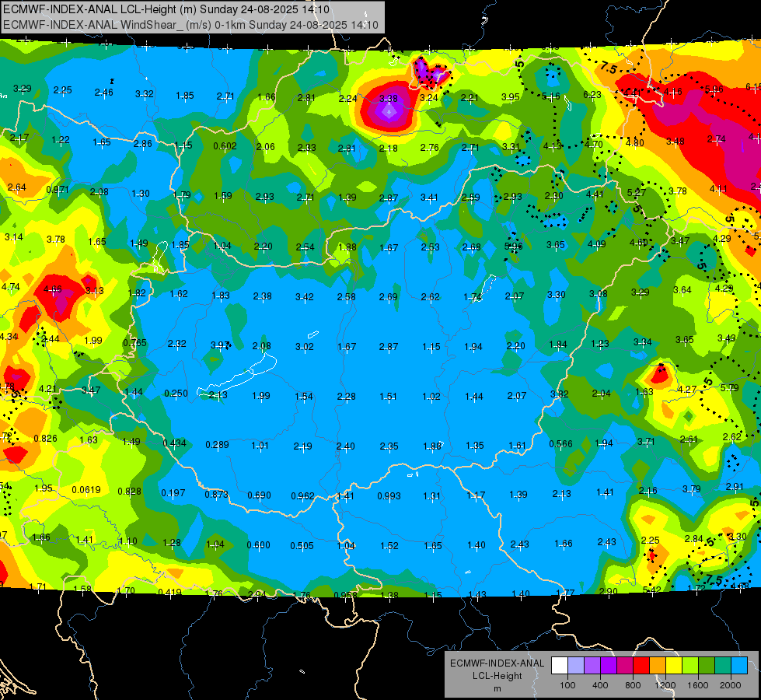
Task: Click the legend tick label 100
Action: (x=567, y=685)
